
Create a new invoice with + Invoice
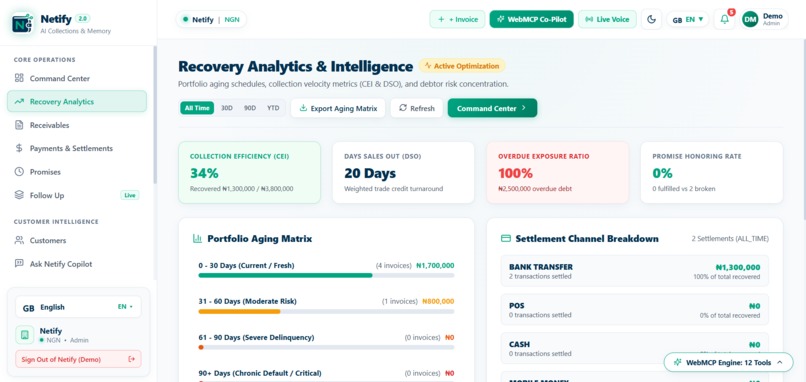coord(457,20)
